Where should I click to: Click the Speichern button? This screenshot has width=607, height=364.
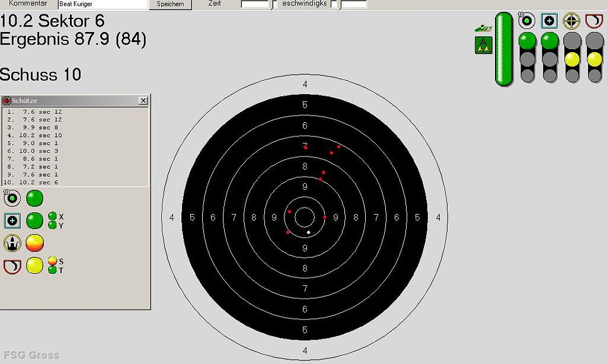pyautogui.click(x=170, y=4)
